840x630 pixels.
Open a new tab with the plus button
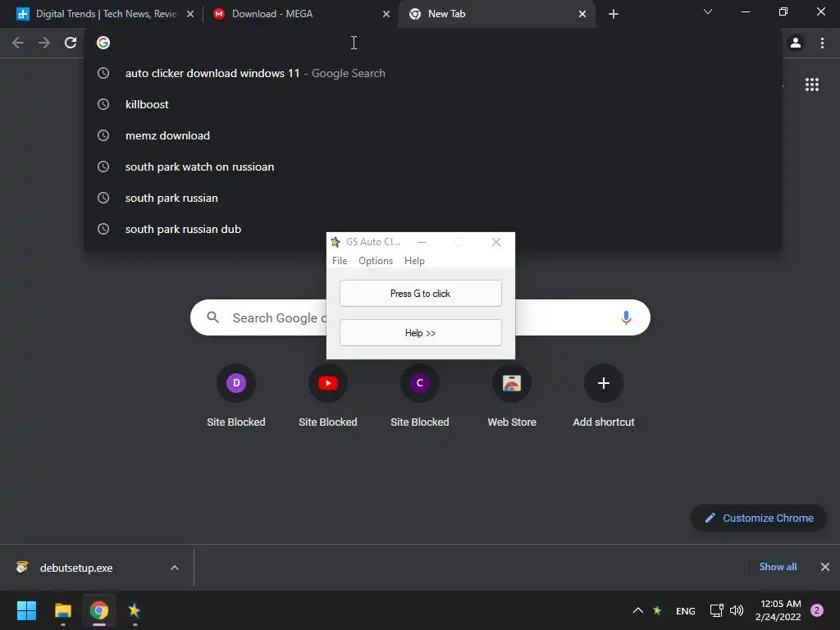point(614,14)
